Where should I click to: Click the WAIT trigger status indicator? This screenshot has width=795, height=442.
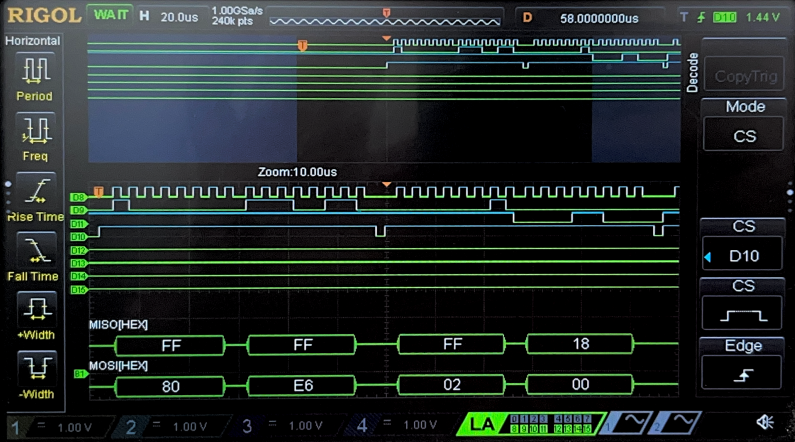click(108, 16)
